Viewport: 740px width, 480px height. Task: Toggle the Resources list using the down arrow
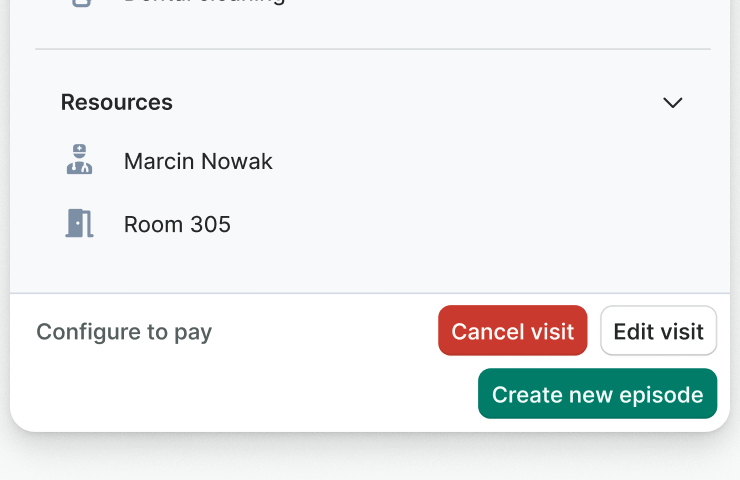click(x=673, y=102)
